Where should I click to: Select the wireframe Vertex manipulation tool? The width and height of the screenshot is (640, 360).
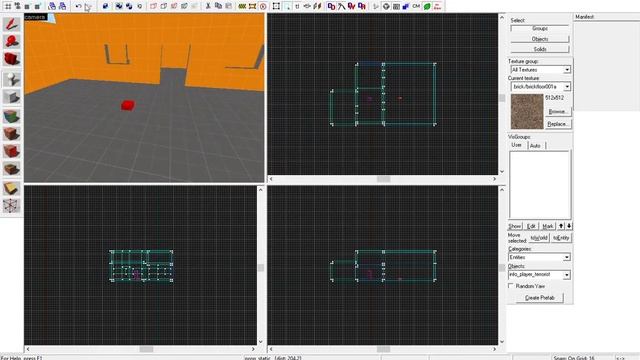[11, 206]
